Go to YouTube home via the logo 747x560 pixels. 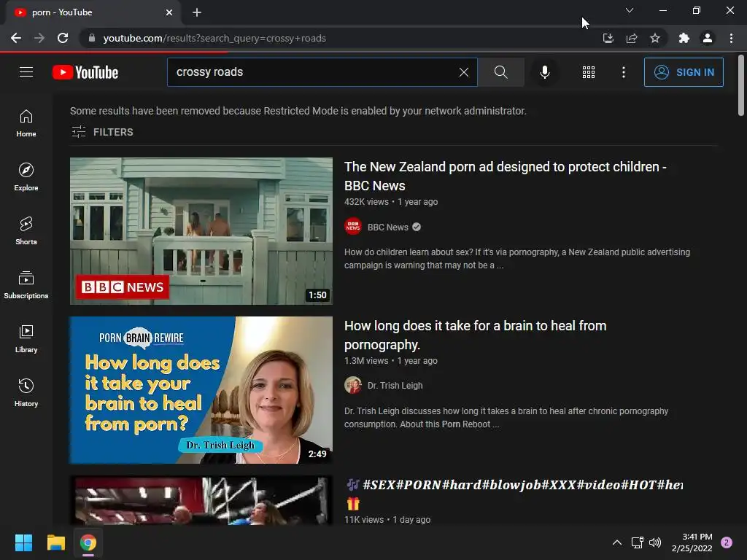click(85, 72)
